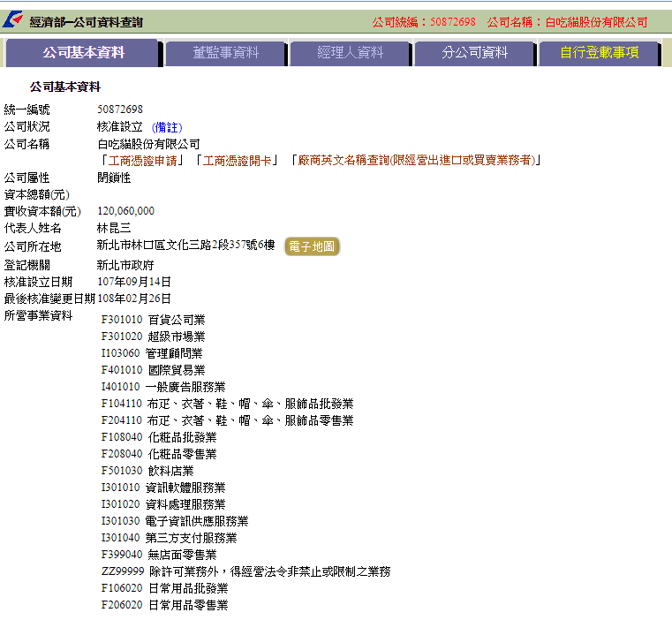
Task: Click the 資本總額(元) label
Action: tap(37, 194)
